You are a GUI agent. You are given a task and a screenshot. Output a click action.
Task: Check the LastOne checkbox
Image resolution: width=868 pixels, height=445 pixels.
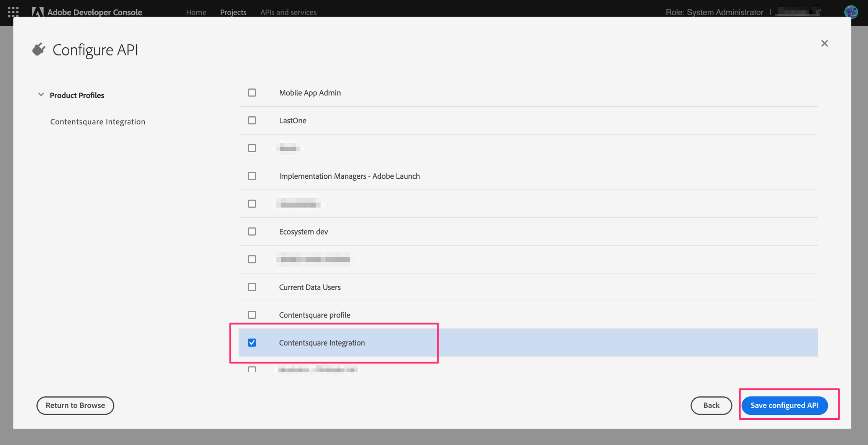[x=252, y=121]
